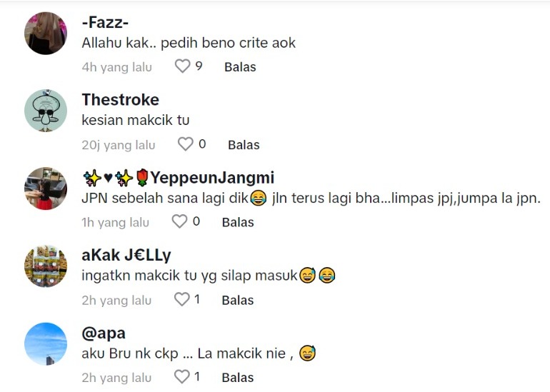Screen dimensions: 550x392
Task: Reply to -Fazz- using Balas
Action: (x=240, y=67)
